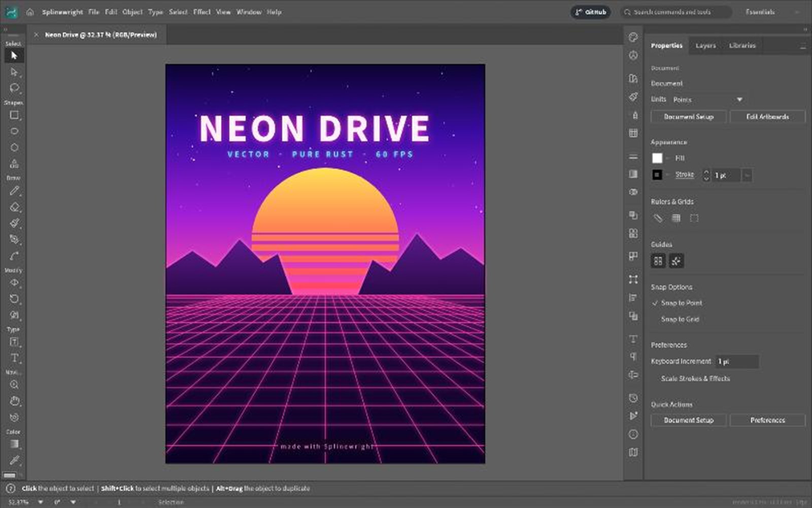Screen dimensions: 812x508
Task: Select the Type tool
Action: (x=14, y=358)
